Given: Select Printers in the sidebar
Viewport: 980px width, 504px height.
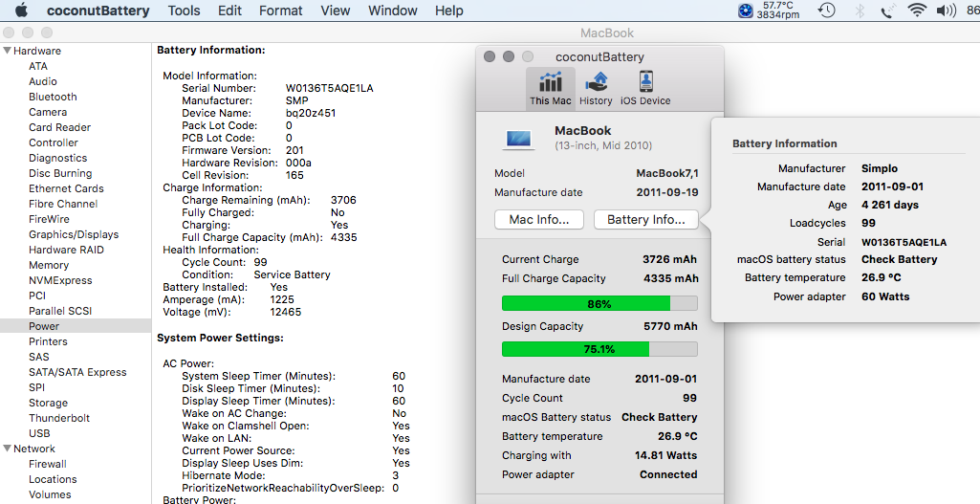Looking at the screenshot, I should click(x=48, y=341).
